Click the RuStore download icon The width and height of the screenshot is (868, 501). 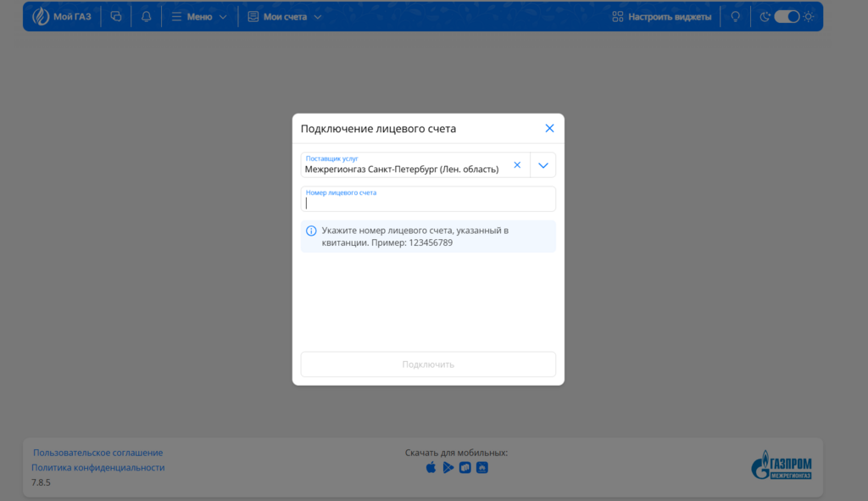click(465, 467)
